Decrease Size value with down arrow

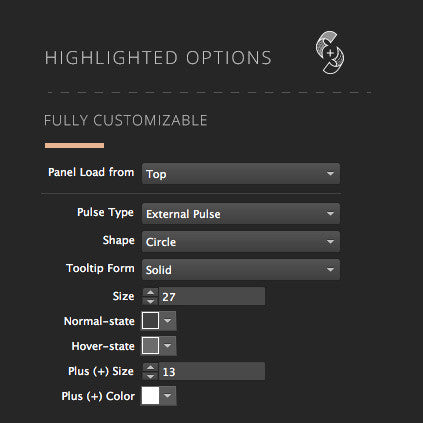pyautogui.click(x=150, y=301)
